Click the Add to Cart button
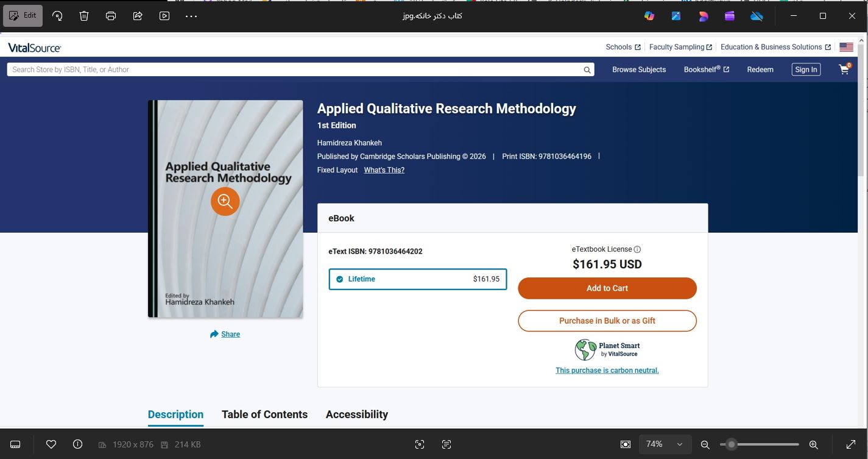This screenshot has width=868, height=459. 607,288
